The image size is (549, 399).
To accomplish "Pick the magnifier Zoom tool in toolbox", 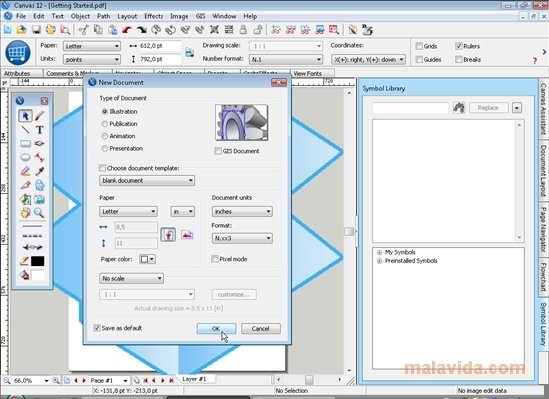I will [x=39, y=212].
